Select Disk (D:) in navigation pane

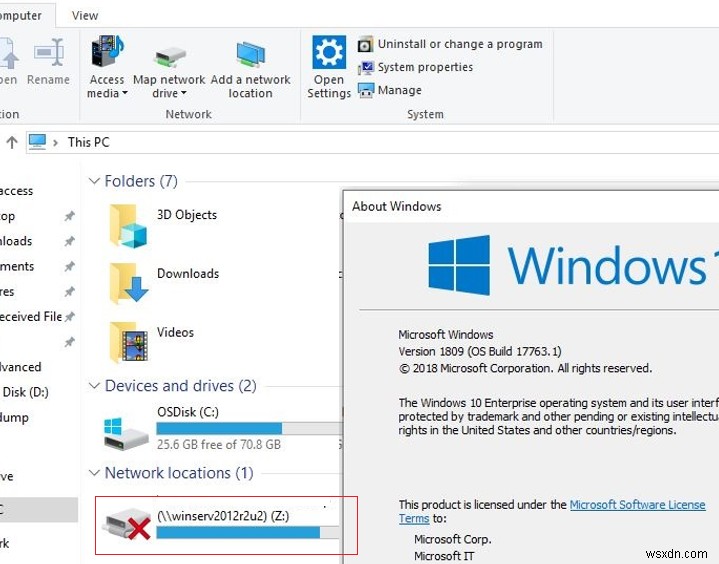click(25, 392)
